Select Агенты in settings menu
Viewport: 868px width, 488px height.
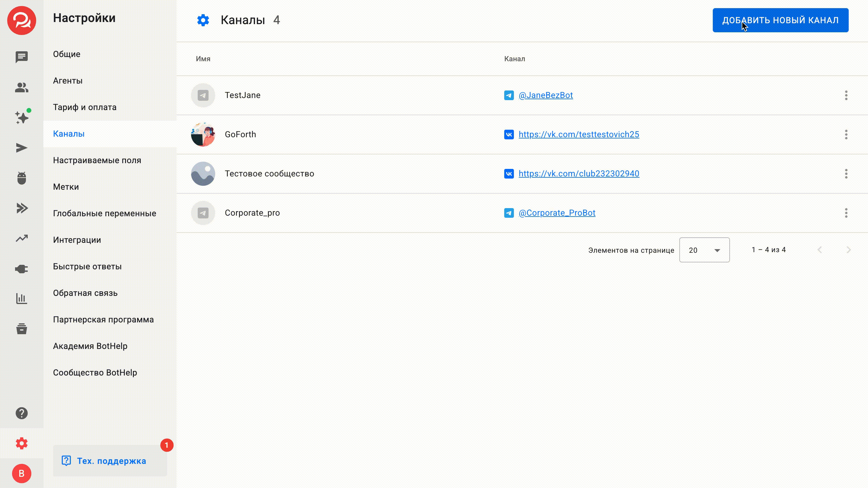tap(68, 81)
